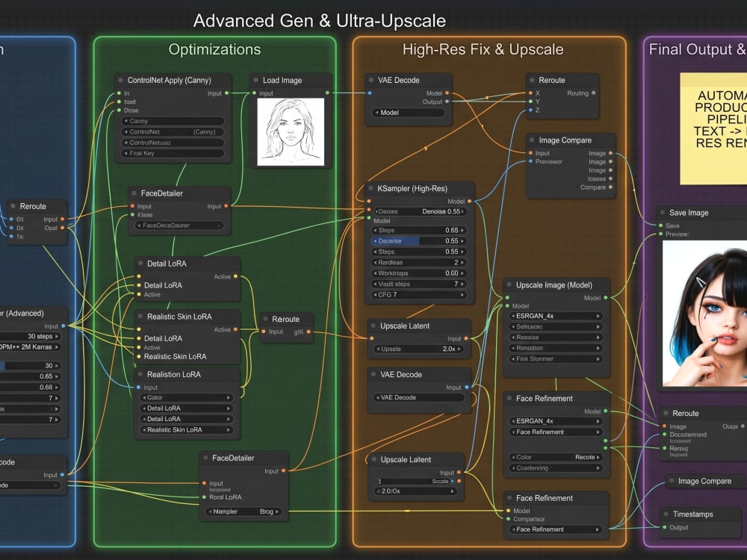The width and height of the screenshot is (747, 560).
Task: Click the Z input port on Reroute node
Action: click(x=530, y=111)
